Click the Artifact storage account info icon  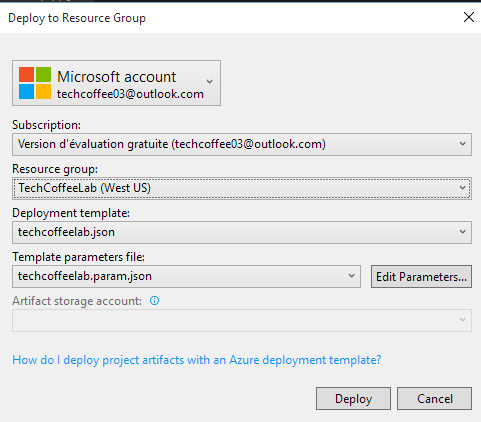154,301
